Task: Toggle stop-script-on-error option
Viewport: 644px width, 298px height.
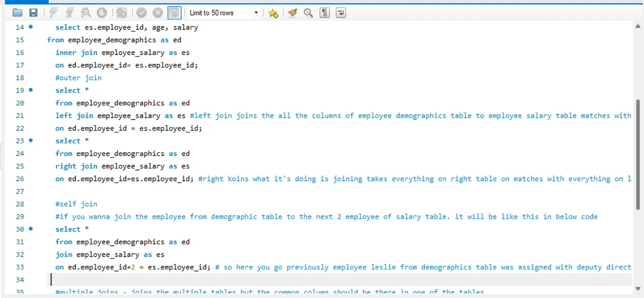Action: click(121, 12)
